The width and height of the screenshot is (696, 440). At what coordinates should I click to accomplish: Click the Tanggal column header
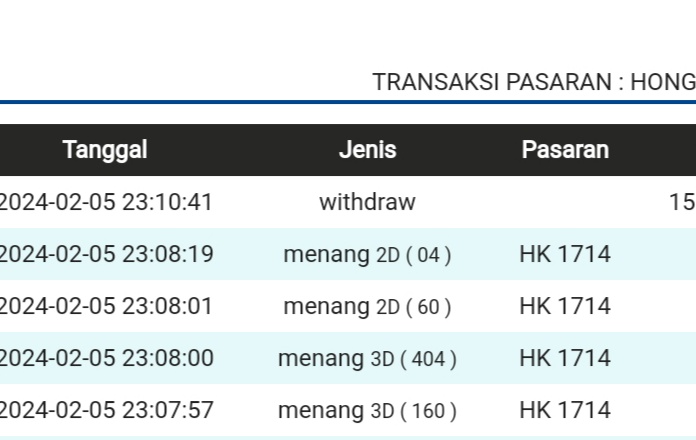tap(105, 150)
